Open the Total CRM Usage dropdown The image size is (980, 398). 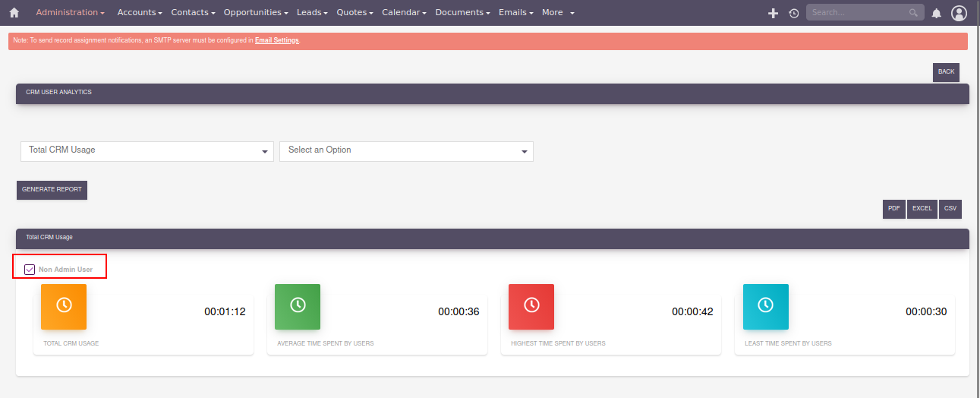click(147, 150)
